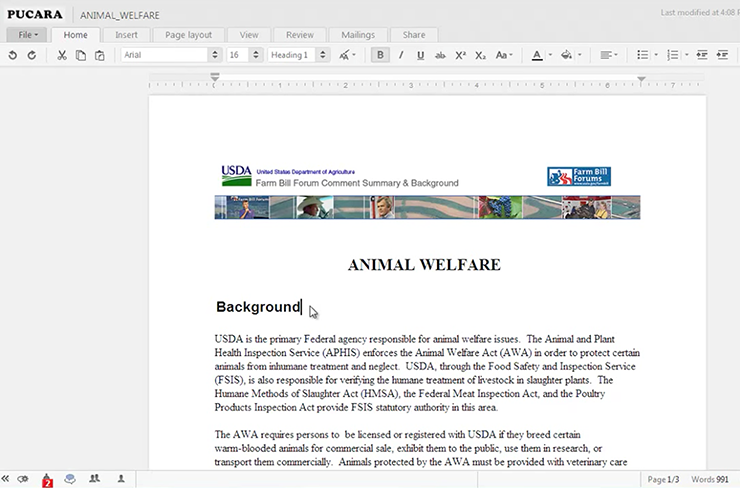Image resolution: width=740 pixels, height=488 pixels.
Task: Click the Copy icon
Action: 81,55
